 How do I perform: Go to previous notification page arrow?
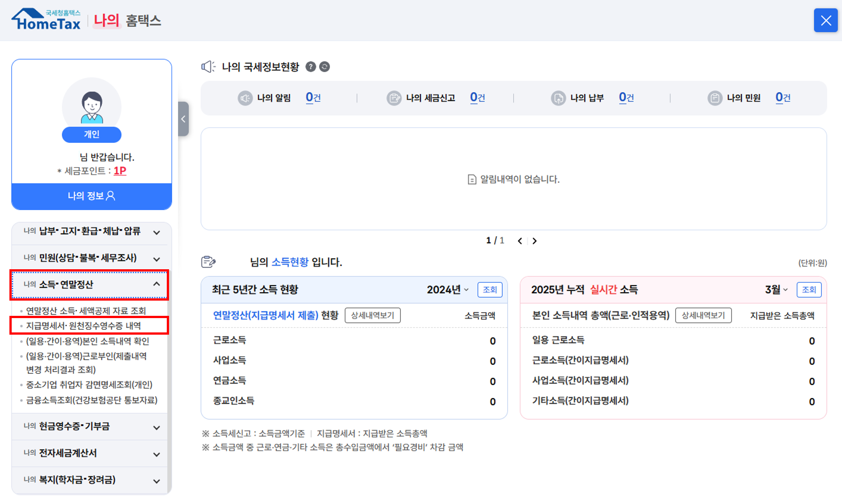520,241
